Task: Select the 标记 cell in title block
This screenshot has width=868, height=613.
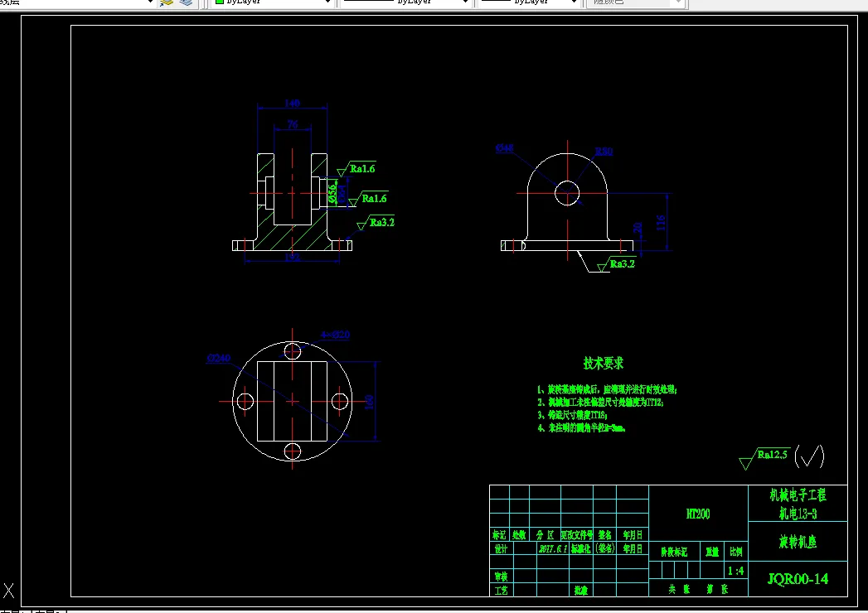Action: pyautogui.click(x=499, y=535)
